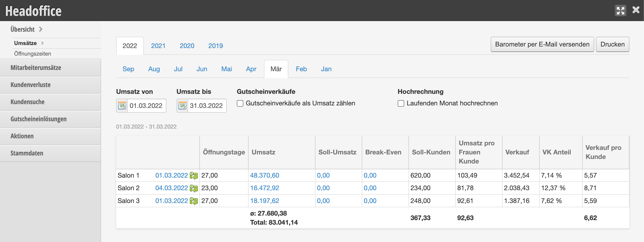
Task: Expand the Umsätze sidebar entry
Action: (25, 43)
